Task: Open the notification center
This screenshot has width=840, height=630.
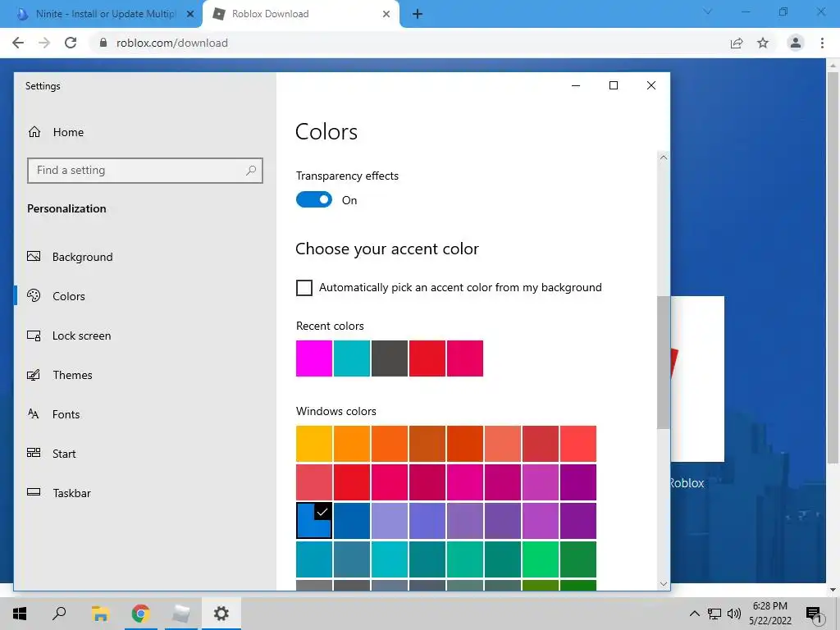Action: 815,614
